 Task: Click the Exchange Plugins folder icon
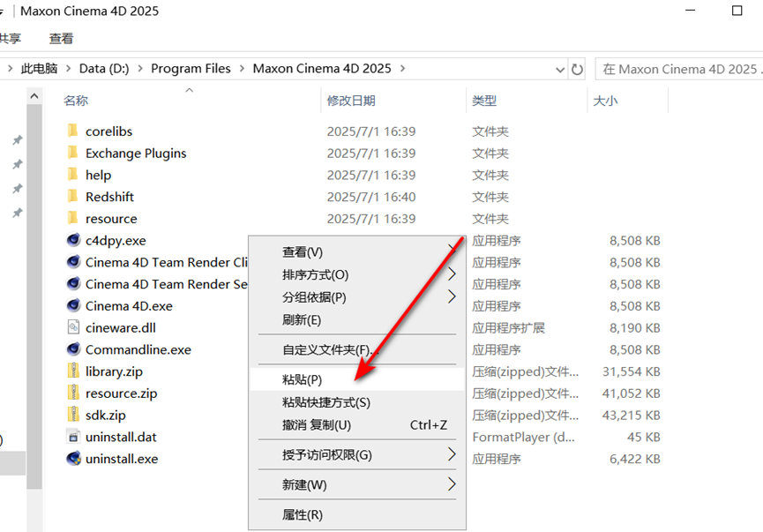72,153
